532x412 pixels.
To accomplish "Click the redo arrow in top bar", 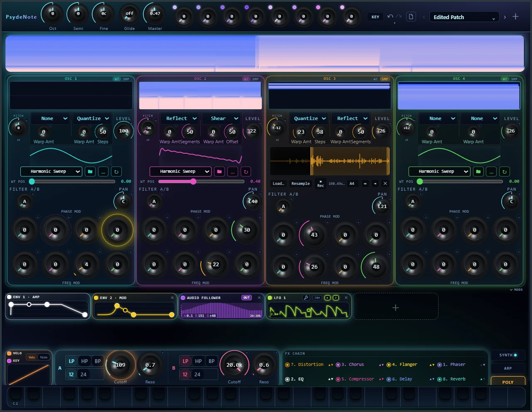I will (399, 17).
